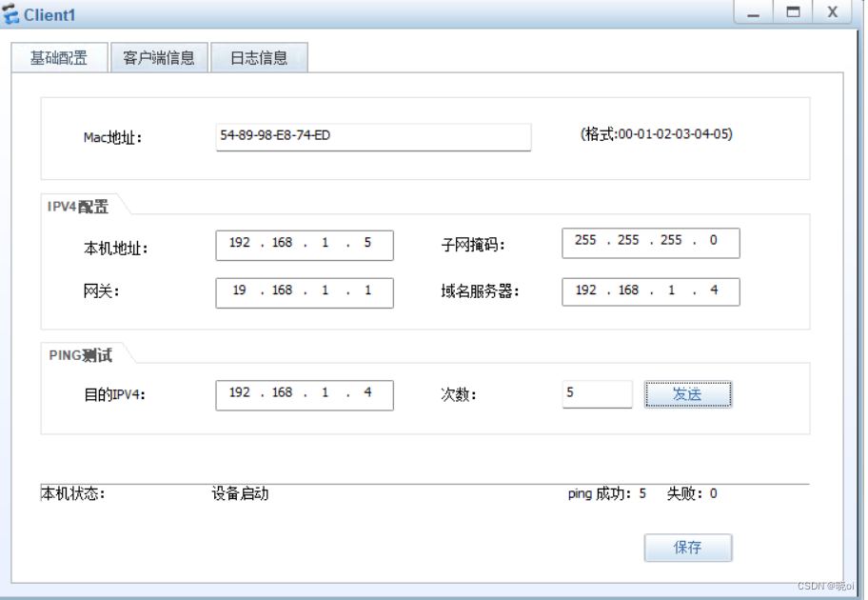This screenshot has height=600, width=868.
Task: Open the 客户端信息 tab
Action: [x=160, y=57]
